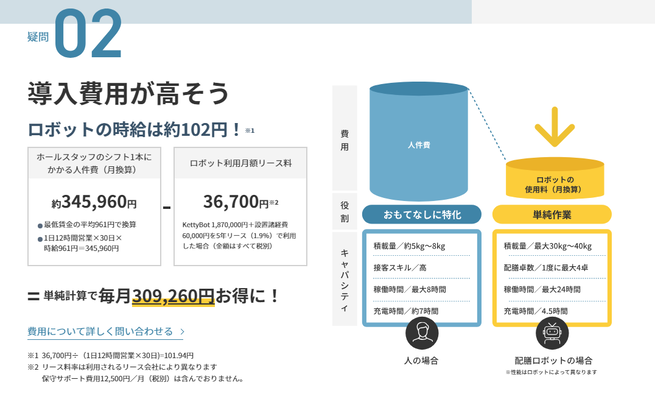Click the robot icon above 配膳ロボットの場合

pyautogui.click(x=552, y=333)
